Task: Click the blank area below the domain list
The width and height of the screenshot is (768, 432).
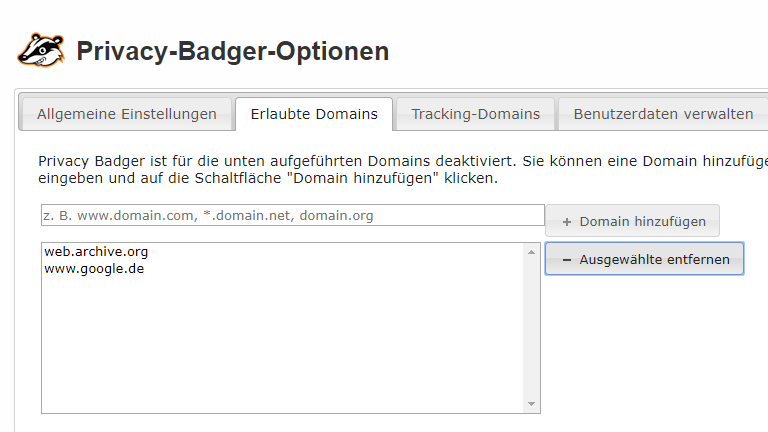Action: tap(300, 424)
